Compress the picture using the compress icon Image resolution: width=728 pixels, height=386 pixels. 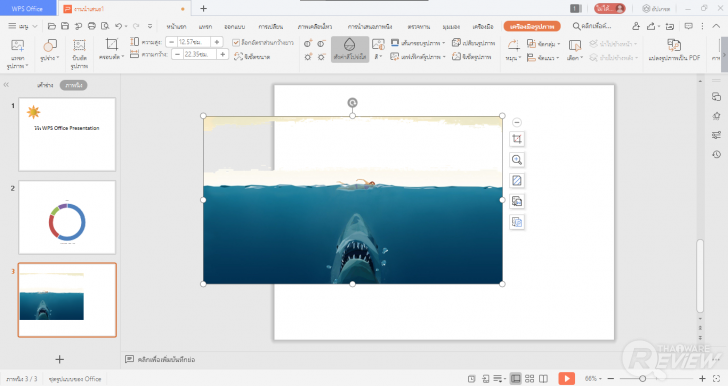click(x=79, y=54)
